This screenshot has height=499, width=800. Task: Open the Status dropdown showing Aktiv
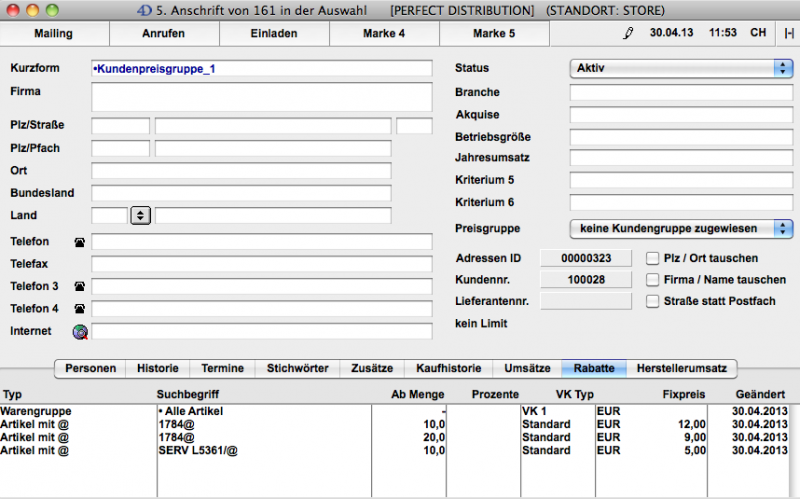pos(680,68)
